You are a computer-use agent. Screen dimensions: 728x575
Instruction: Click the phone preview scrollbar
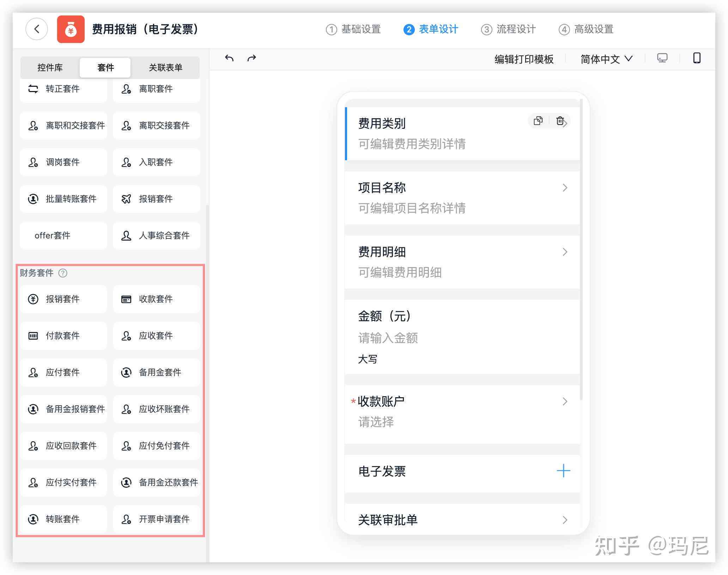pos(581,250)
